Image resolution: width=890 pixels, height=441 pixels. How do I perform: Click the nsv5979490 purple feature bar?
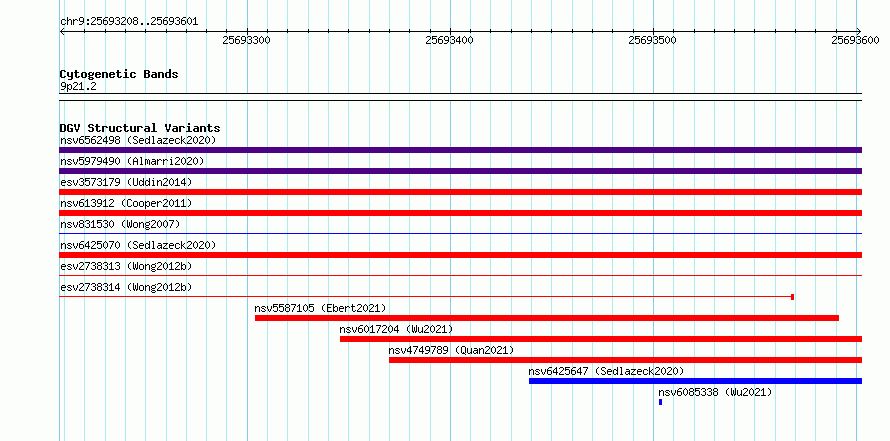tap(460, 171)
